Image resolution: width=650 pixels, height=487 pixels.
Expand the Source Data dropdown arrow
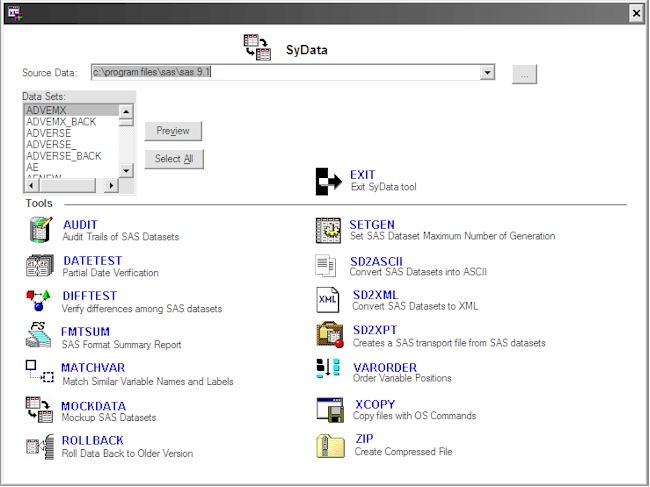click(488, 73)
